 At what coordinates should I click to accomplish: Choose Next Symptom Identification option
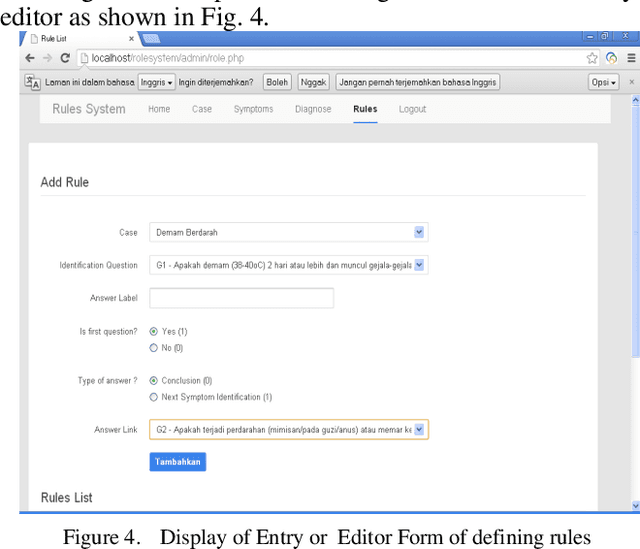coord(153,397)
